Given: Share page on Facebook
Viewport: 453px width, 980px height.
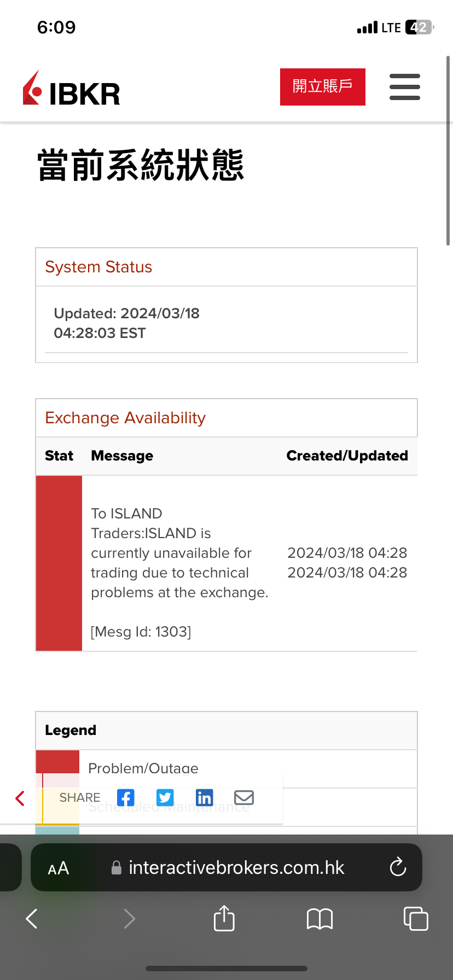Looking at the screenshot, I should [126, 797].
